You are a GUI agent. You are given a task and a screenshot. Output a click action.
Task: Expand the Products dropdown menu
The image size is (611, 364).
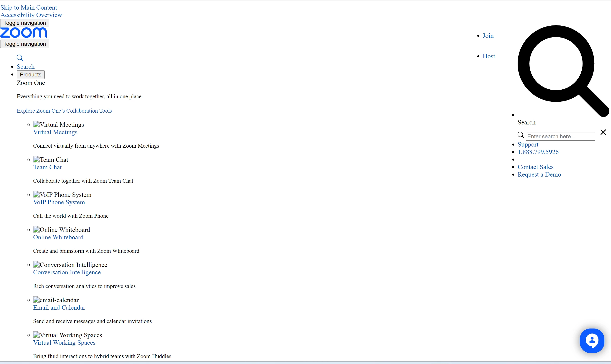(31, 75)
